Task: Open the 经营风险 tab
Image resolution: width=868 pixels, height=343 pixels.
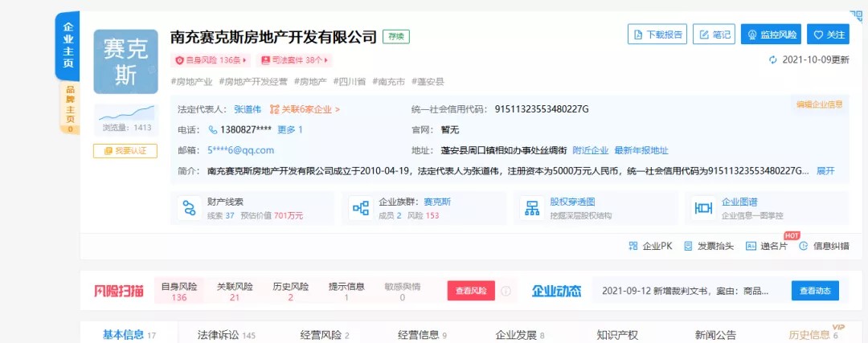Action: [x=324, y=334]
